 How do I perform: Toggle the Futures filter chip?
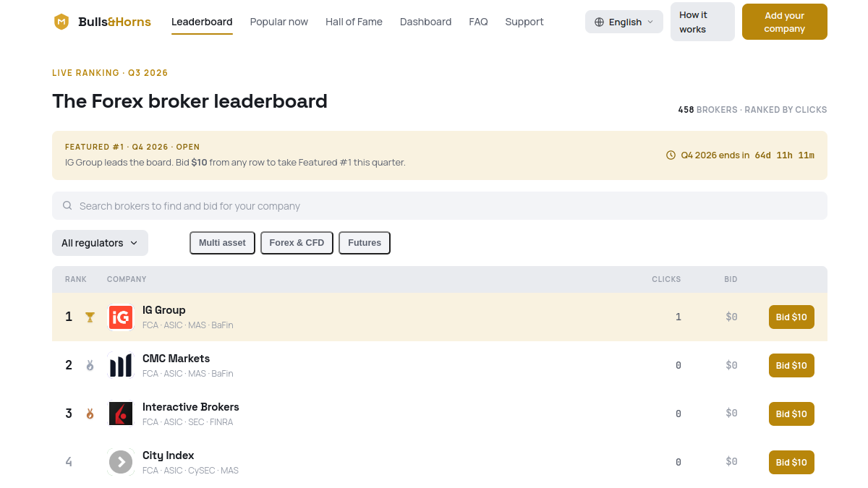coord(365,243)
